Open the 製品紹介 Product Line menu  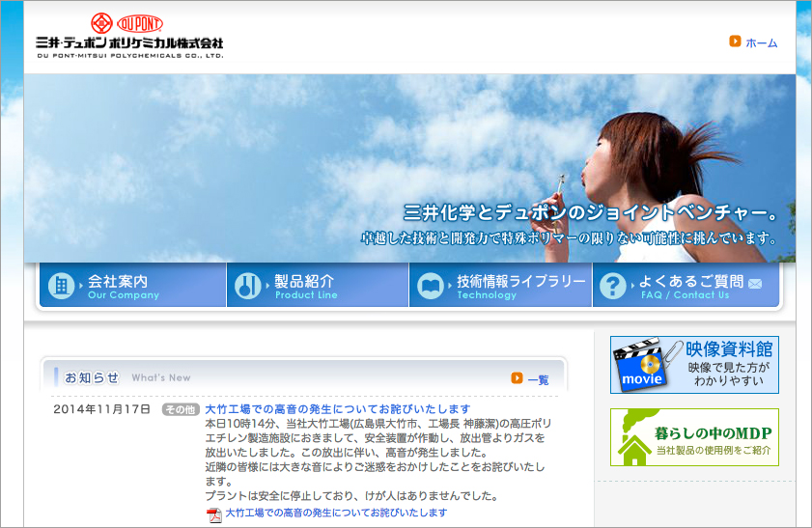(306, 286)
